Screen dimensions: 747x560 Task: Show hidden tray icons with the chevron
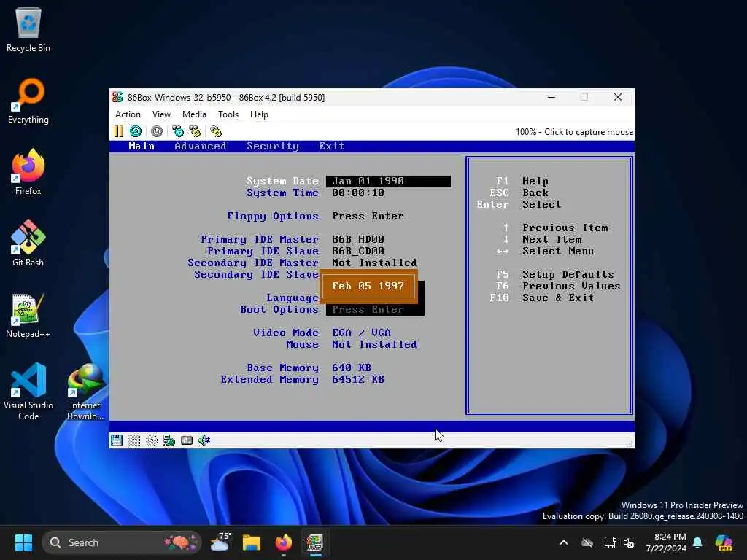tap(564, 542)
